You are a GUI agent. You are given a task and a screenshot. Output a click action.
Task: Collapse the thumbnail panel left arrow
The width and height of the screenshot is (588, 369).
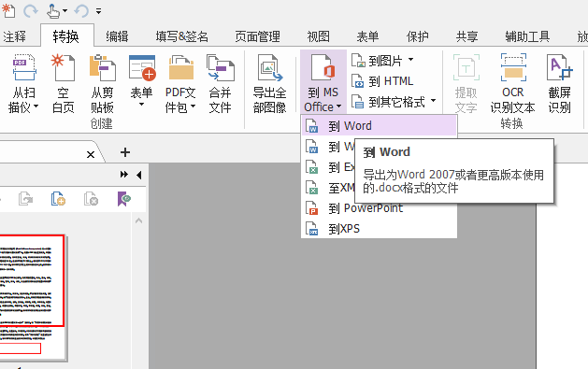pos(138,175)
